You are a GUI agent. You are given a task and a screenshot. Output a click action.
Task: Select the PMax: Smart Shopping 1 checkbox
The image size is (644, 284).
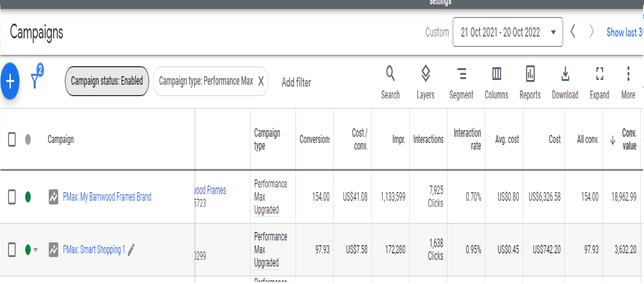[12, 249]
